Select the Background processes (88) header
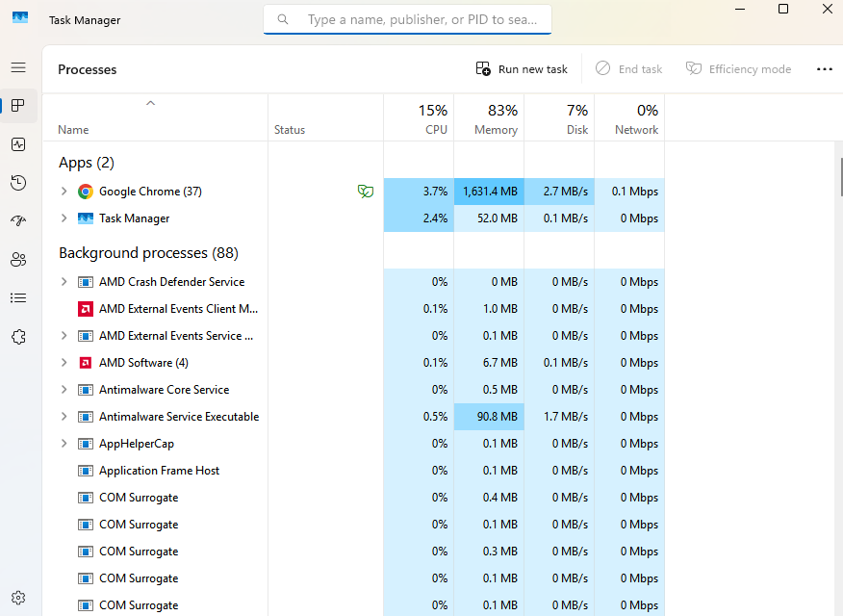The height and width of the screenshot is (616, 843). point(148,252)
